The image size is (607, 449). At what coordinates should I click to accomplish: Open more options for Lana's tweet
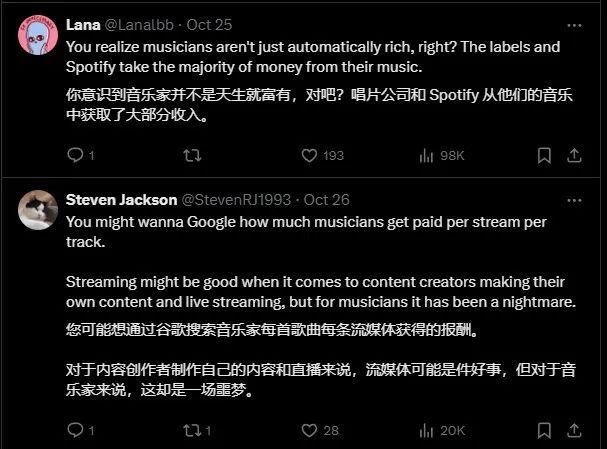coord(574,24)
